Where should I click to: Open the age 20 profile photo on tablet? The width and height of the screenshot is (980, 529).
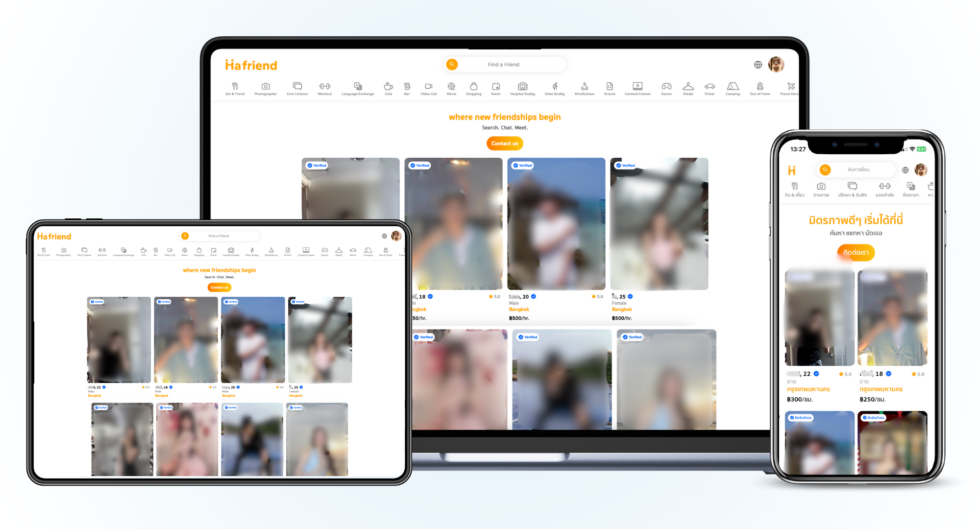253,340
